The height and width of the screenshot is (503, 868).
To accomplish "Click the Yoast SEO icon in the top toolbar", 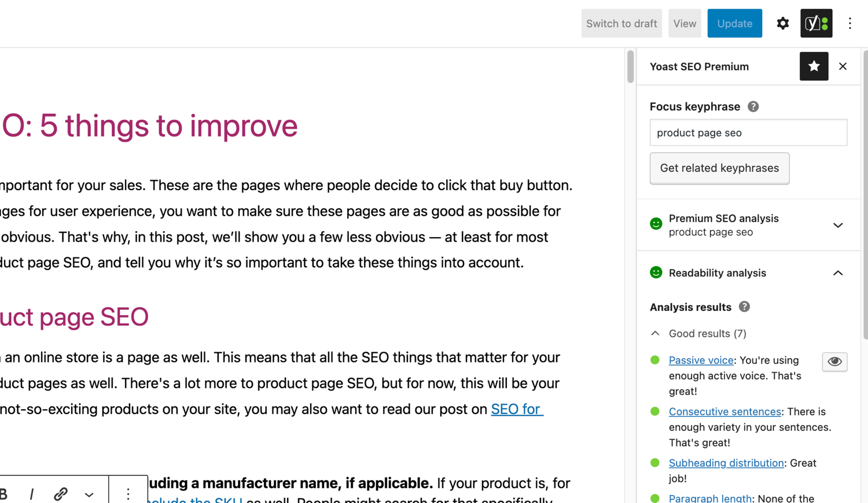I will (x=816, y=23).
